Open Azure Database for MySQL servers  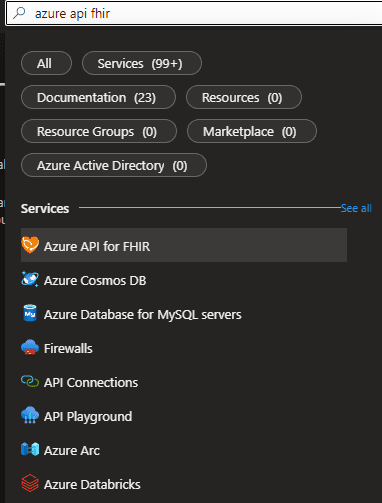click(184, 314)
